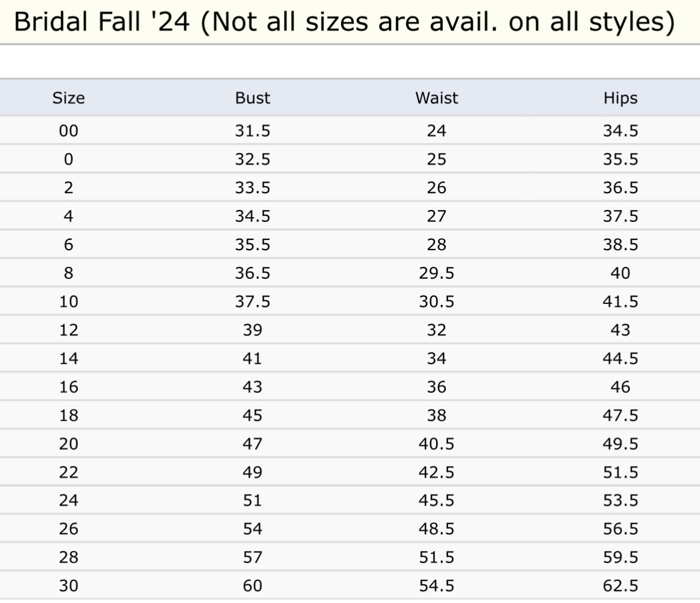Select the size 30 row label

click(x=68, y=586)
